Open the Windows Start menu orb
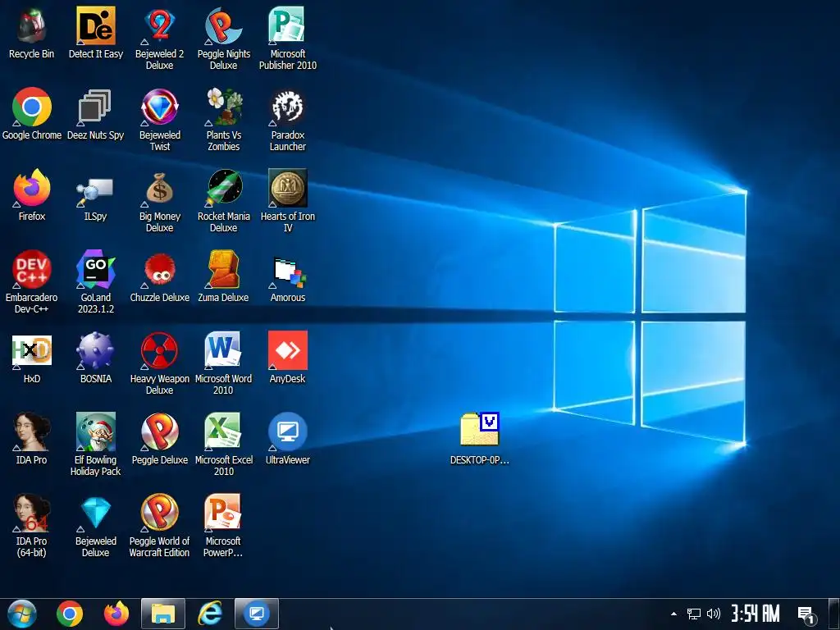The height and width of the screenshot is (630, 840). pos(21,614)
